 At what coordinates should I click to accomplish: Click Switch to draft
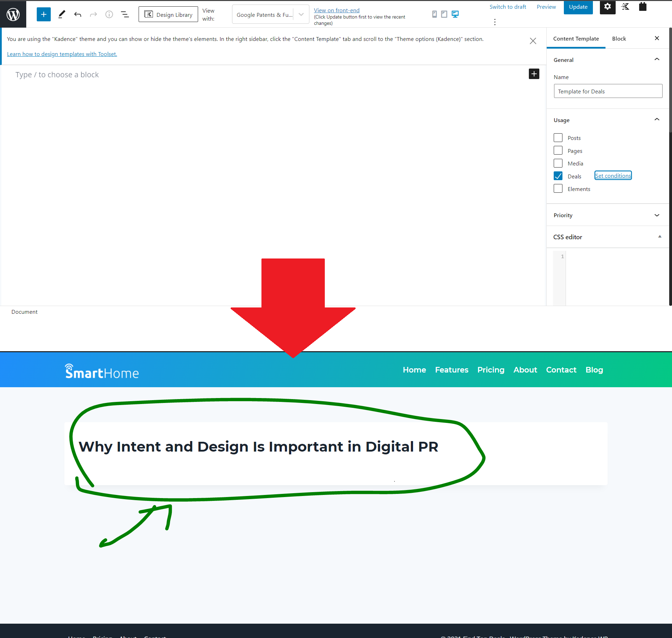(507, 7)
